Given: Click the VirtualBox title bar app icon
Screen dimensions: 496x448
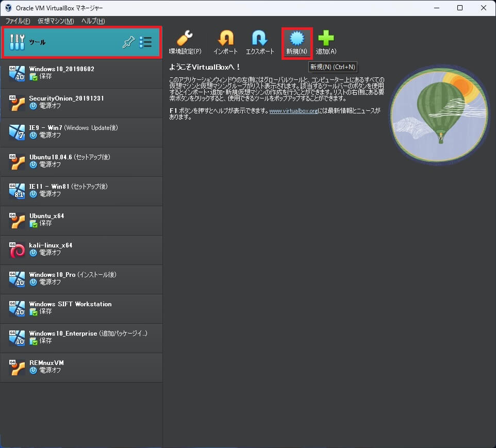Looking at the screenshot, I should (x=8, y=8).
